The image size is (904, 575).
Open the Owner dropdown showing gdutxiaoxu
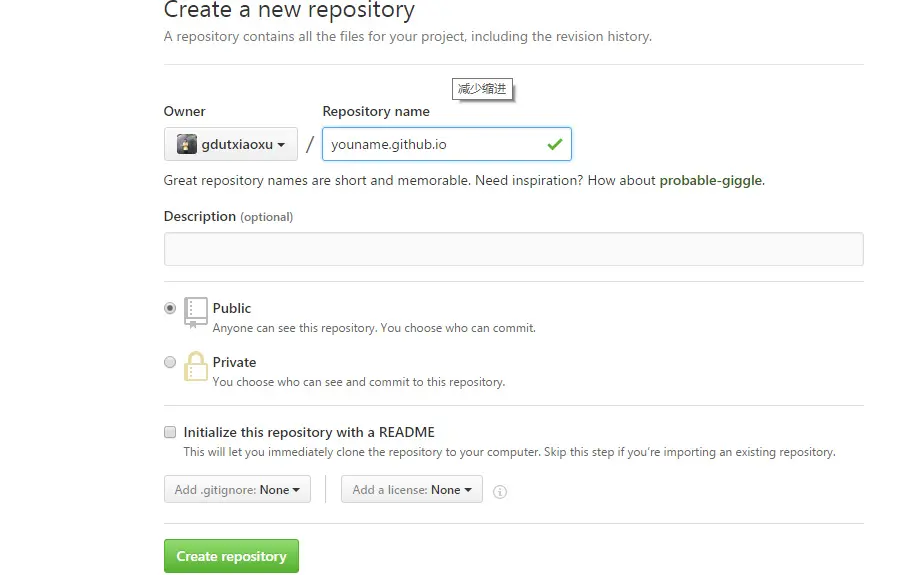[x=231, y=144]
